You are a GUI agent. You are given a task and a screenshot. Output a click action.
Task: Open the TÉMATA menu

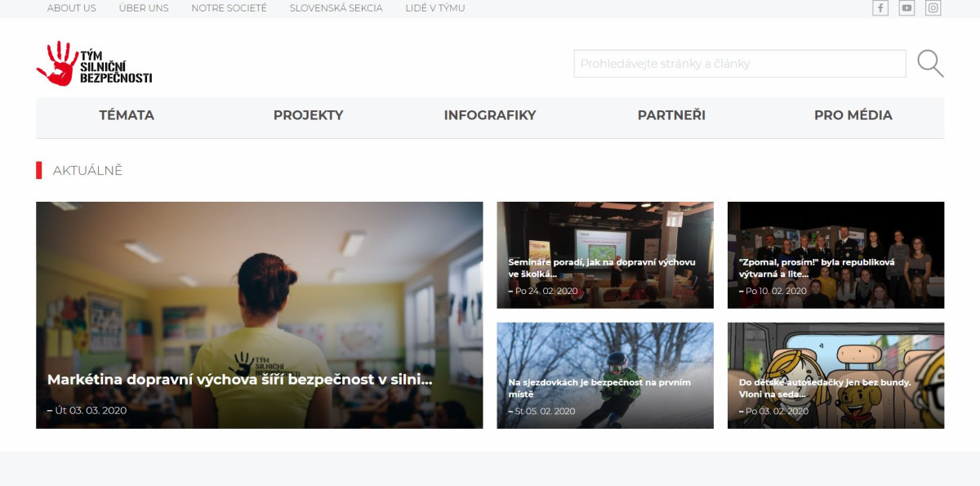tap(127, 115)
